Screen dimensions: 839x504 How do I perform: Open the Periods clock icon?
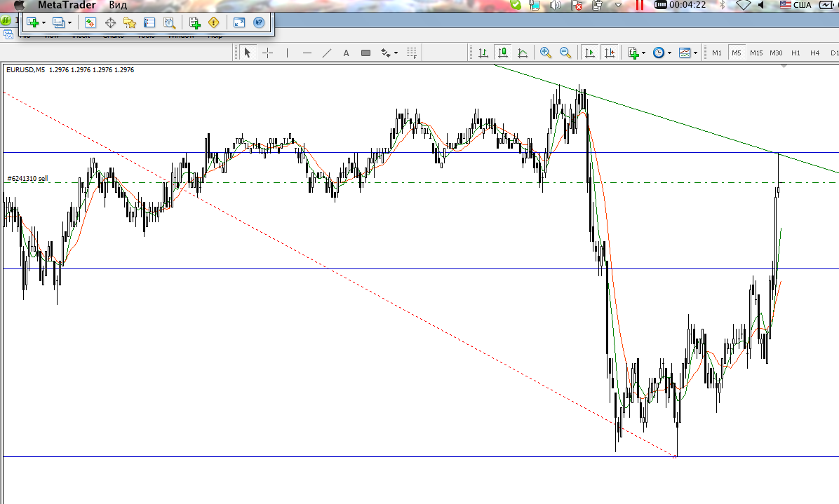click(659, 53)
